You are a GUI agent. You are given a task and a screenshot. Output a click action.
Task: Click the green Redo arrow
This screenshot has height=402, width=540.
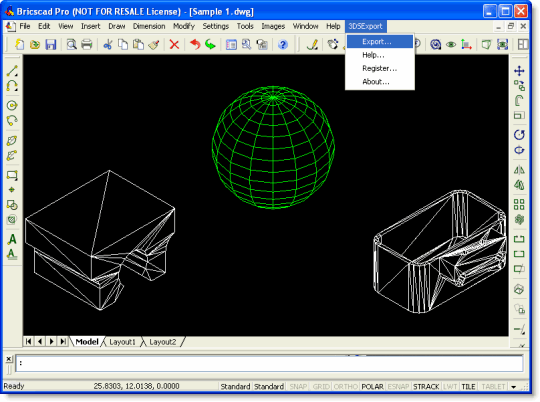(x=210, y=44)
